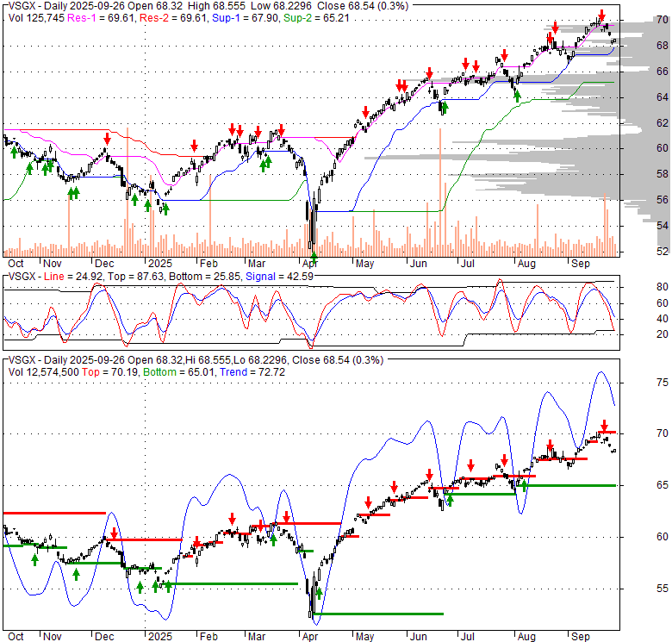
Task: Click the Sep label on top chart axis
Action: click(x=581, y=264)
